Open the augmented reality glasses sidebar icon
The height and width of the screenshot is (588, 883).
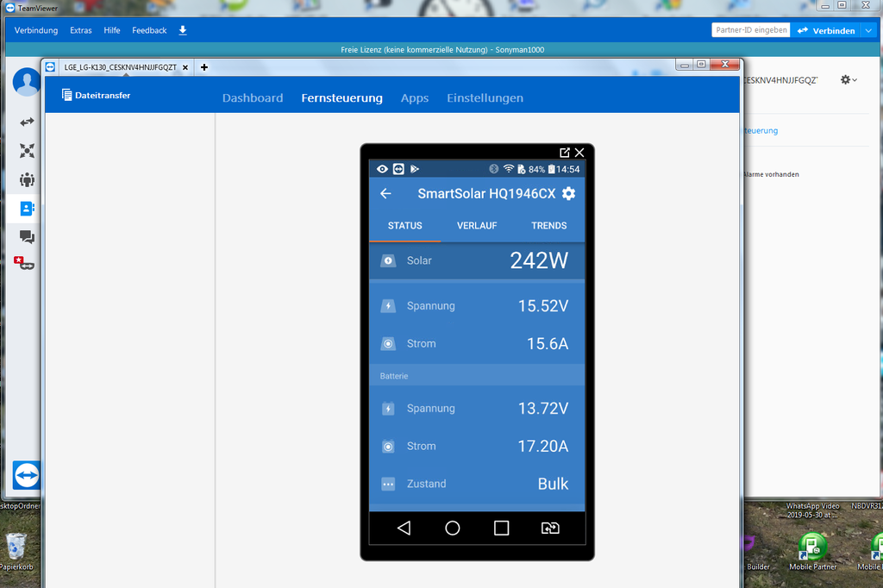pyautogui.click(x=24, y=263)
